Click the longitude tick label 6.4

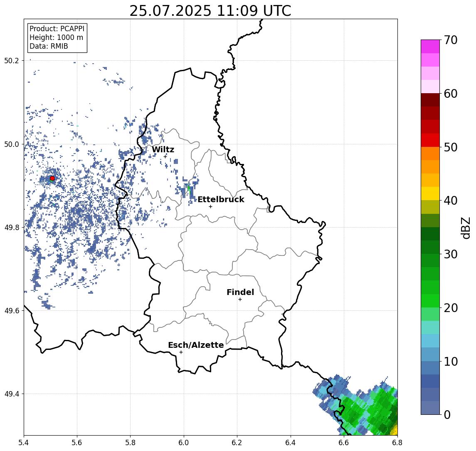(x=291, y=443)
